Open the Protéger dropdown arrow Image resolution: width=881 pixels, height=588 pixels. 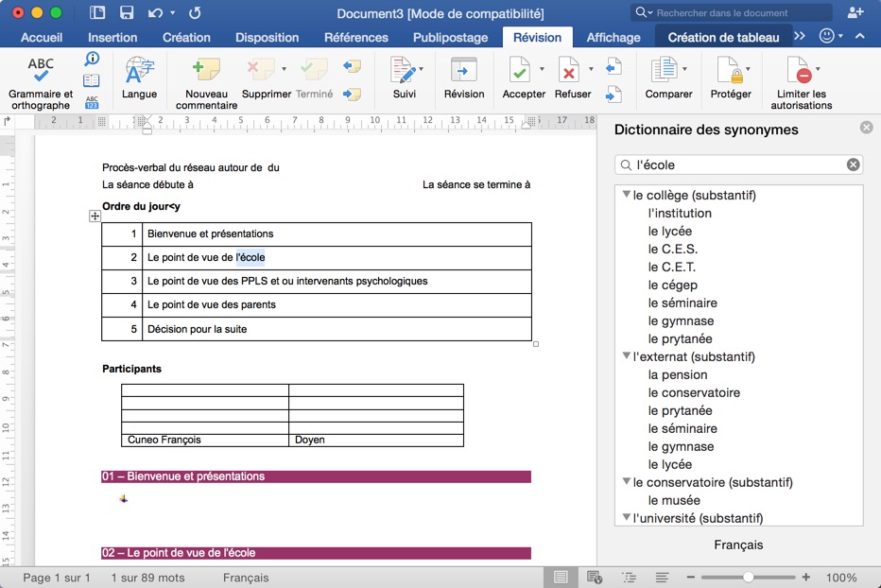pyautogui.click(x=748, y=69)
